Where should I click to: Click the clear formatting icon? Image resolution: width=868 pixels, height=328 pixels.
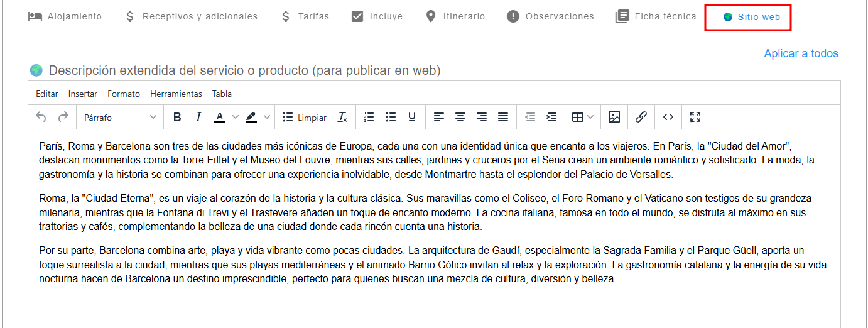(342, 117)
